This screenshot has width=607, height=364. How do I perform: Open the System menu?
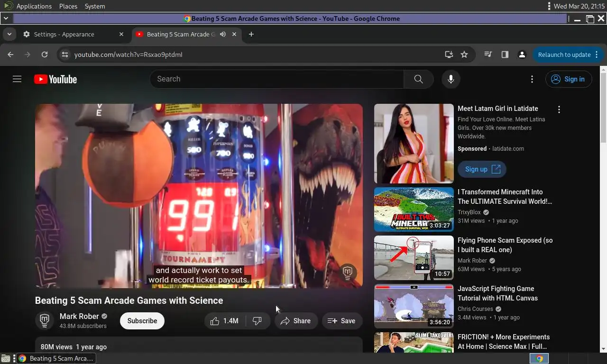(95, 6)
